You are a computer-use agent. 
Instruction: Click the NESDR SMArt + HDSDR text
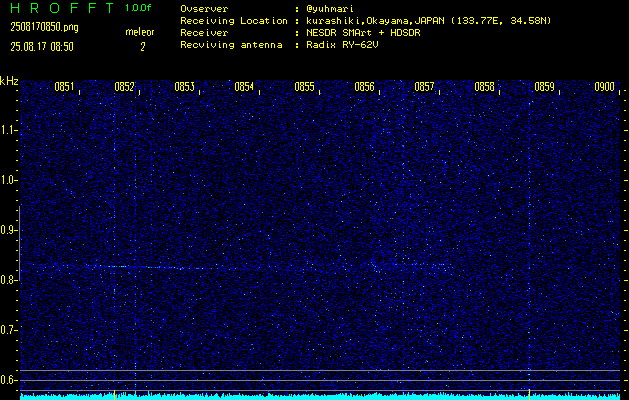click(x=363, y=33)
